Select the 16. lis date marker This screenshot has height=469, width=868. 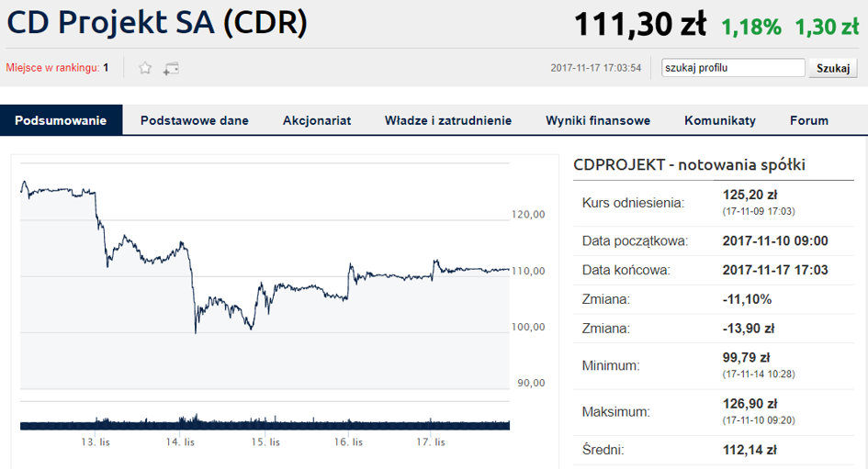[x=348, y=441]
